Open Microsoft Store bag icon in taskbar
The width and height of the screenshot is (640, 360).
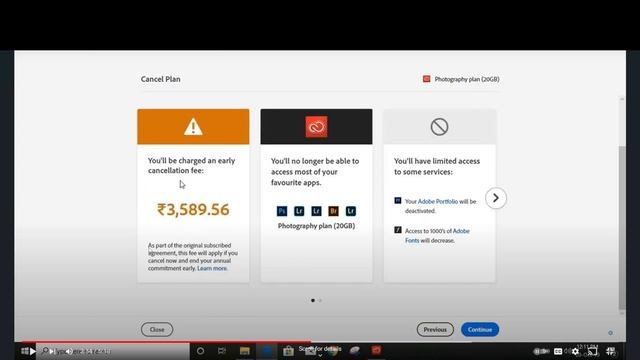[288, 351]
